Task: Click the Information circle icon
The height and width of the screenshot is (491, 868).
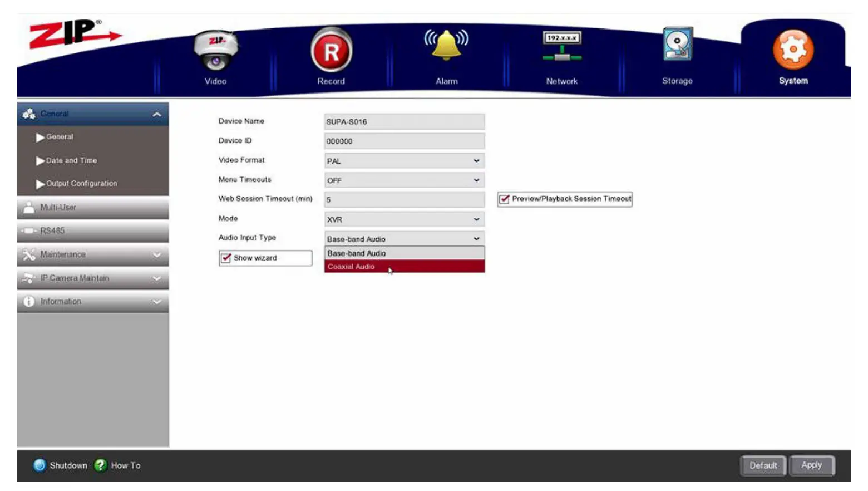Action: click(29, 301)
